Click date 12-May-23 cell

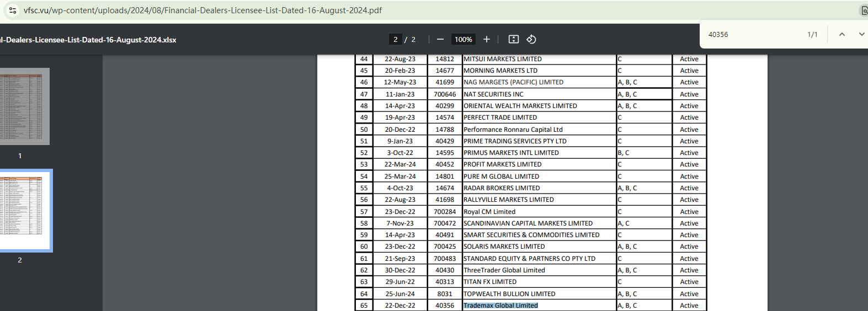[400, 82]
